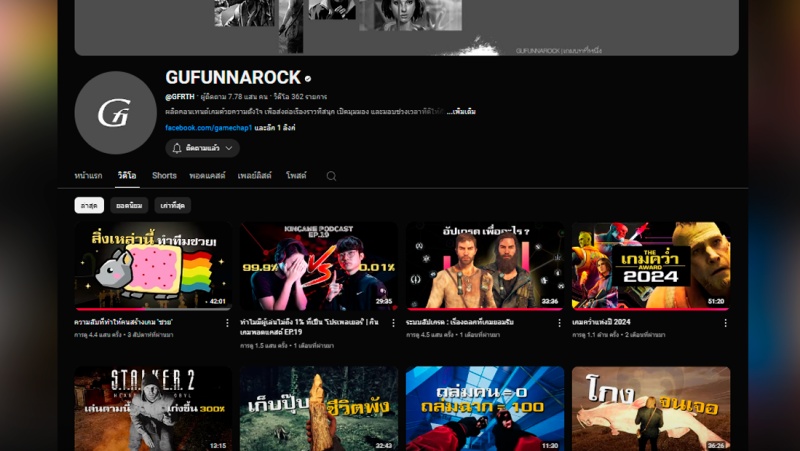Click the bell icon on the subscribe button

(177, 148)
